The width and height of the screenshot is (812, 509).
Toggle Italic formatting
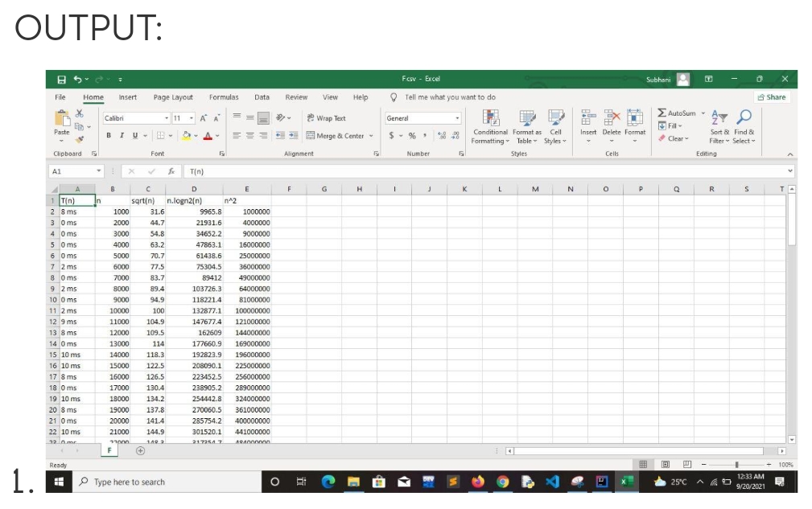[121, 136]
